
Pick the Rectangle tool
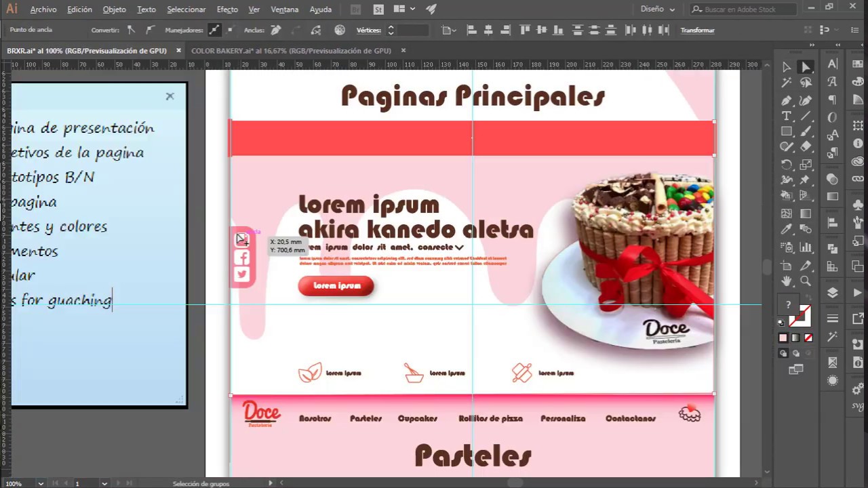[x=787, y=131]
